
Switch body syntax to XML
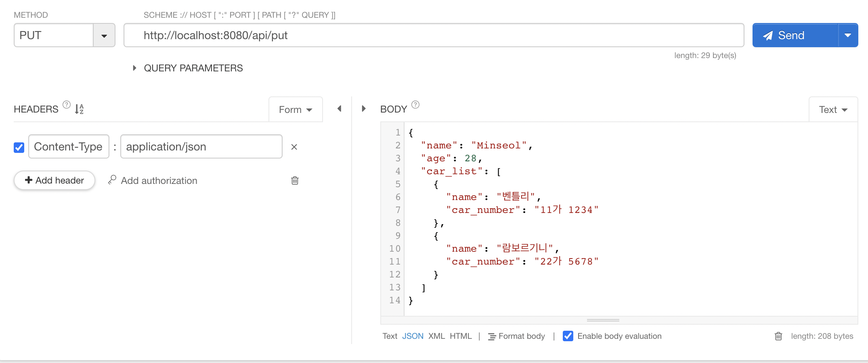pos(436,336)
